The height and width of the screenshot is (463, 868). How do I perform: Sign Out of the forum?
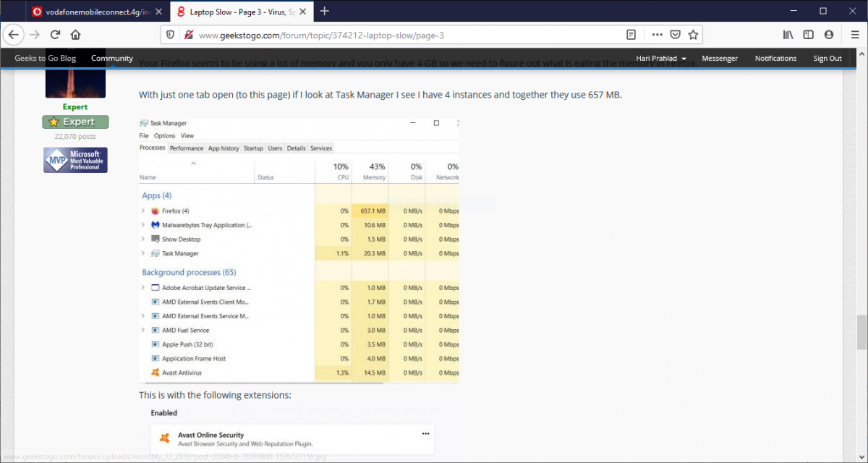(827, 59)
